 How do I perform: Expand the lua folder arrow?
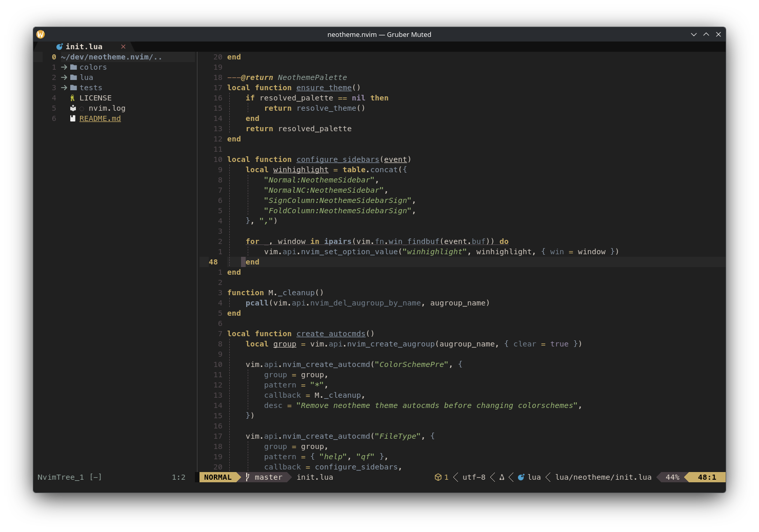(x=64, y=77)
